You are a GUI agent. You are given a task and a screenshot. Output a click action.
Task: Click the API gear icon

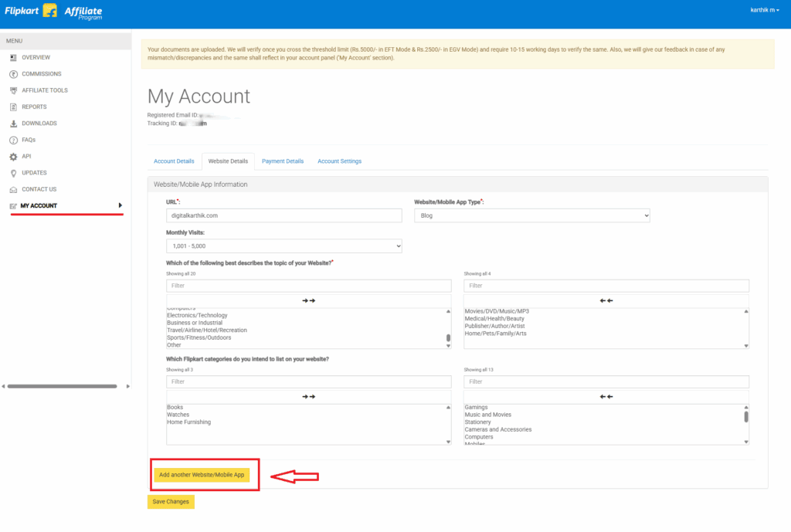pyautogui.click(x=13, y=157)
